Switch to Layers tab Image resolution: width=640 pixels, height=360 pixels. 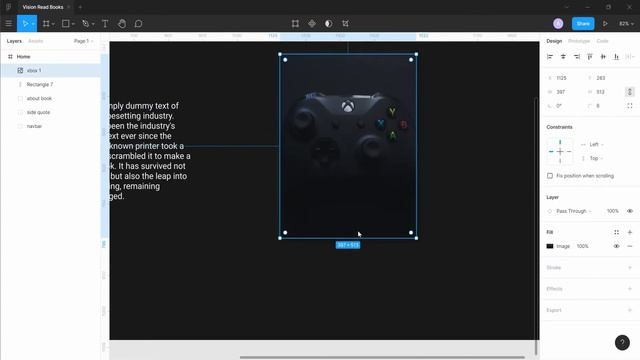click(14, 41)
